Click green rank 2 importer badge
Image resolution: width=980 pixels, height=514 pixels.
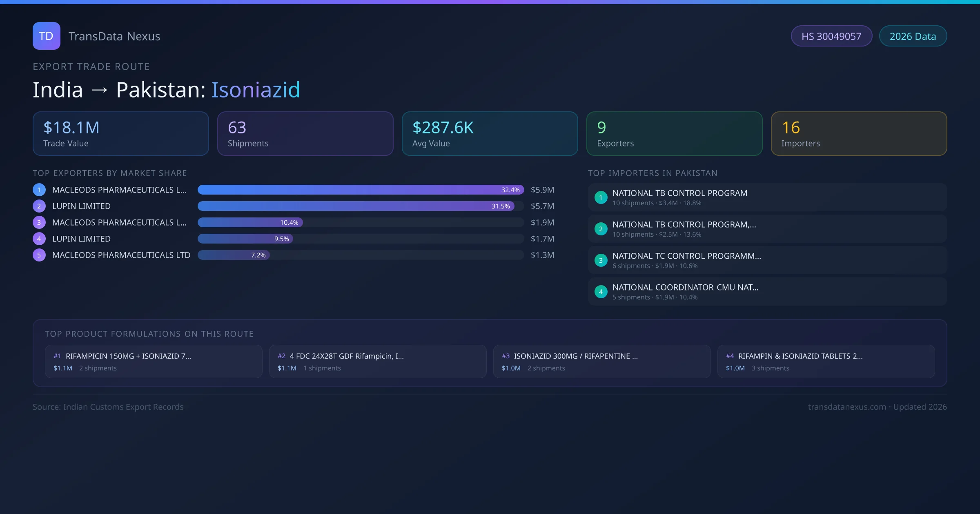click(x=601, y=229)
